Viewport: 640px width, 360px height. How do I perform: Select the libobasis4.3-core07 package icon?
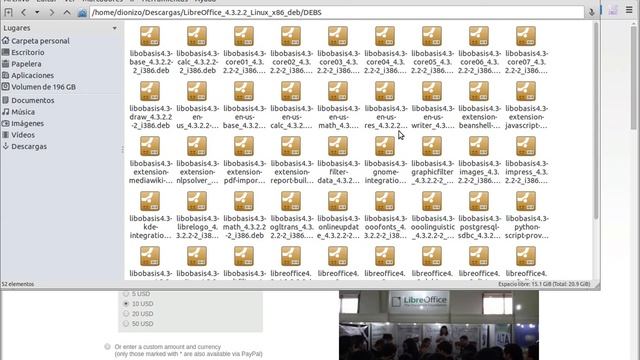pos(526,36)
